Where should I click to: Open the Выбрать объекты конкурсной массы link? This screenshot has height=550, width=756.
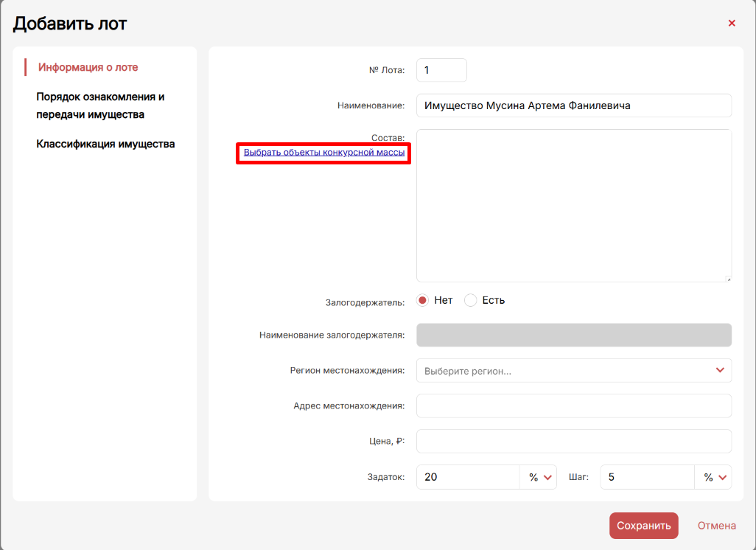click(324, 152)
